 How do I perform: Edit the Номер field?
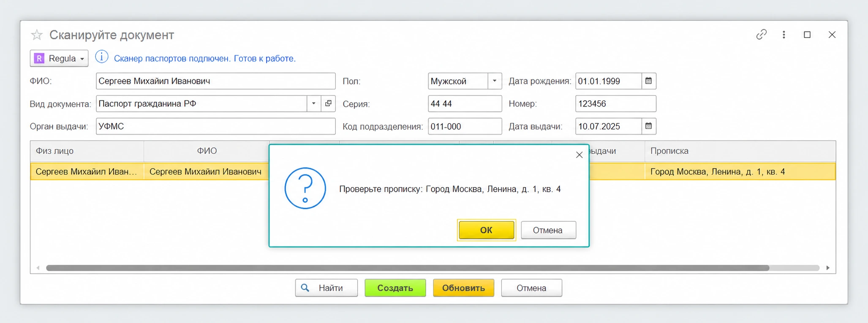(615, 104)
